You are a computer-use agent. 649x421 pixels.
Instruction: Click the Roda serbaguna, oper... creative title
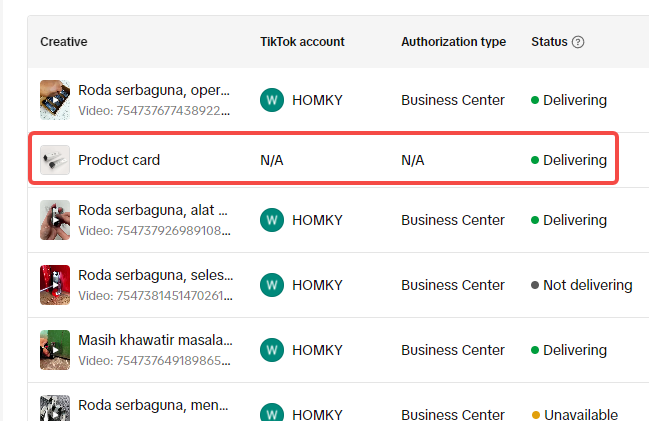(x=154, y=90)
